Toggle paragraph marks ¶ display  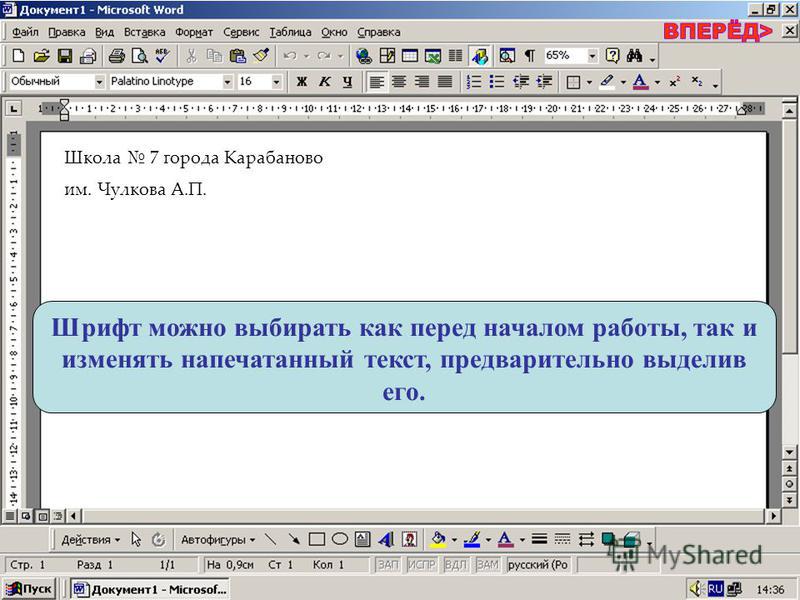(x=530, y=56)
